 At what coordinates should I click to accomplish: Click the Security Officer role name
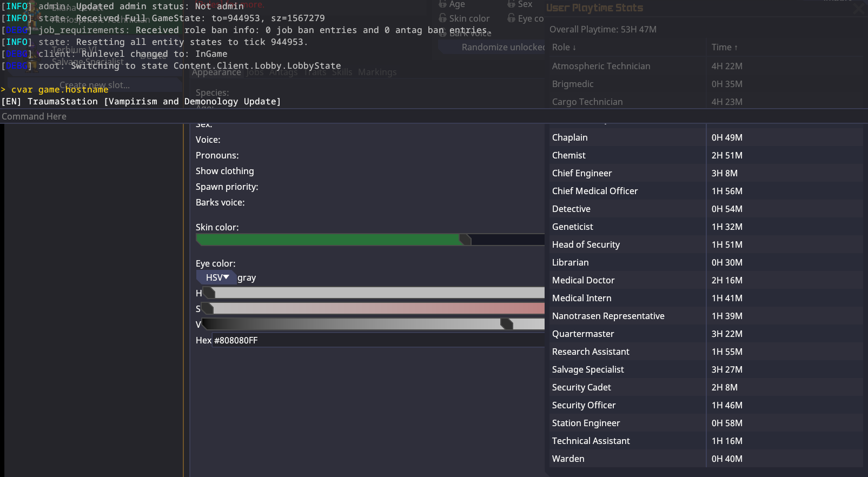pos(584,405)
